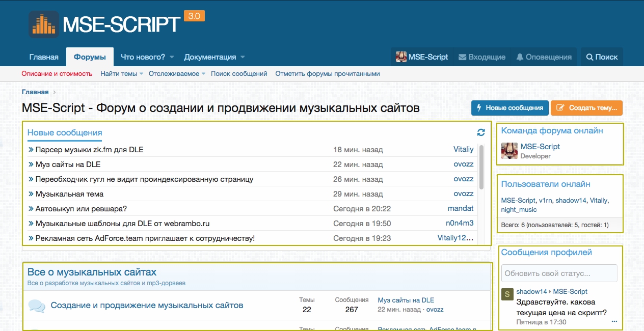Expand the Документация dropdown arrow
The height and width of the screenshot is (331, 644).
tap(243, 57)
